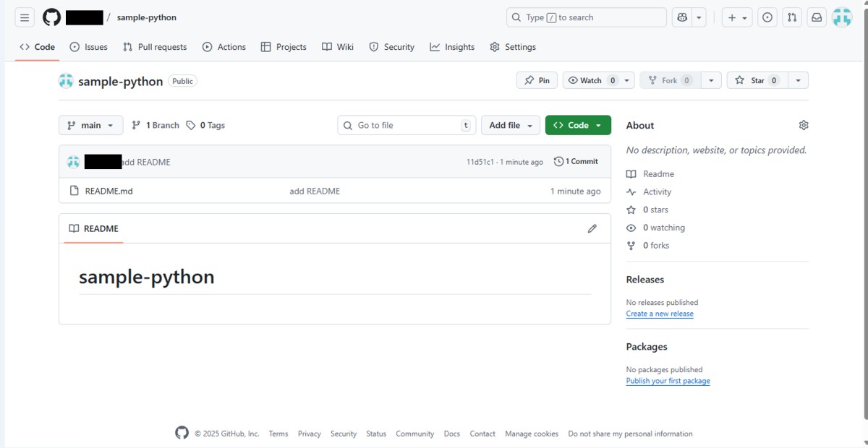Open the create new dropdown plus icon
This screenshot has height=448, width=868.
tap(733, 17)
